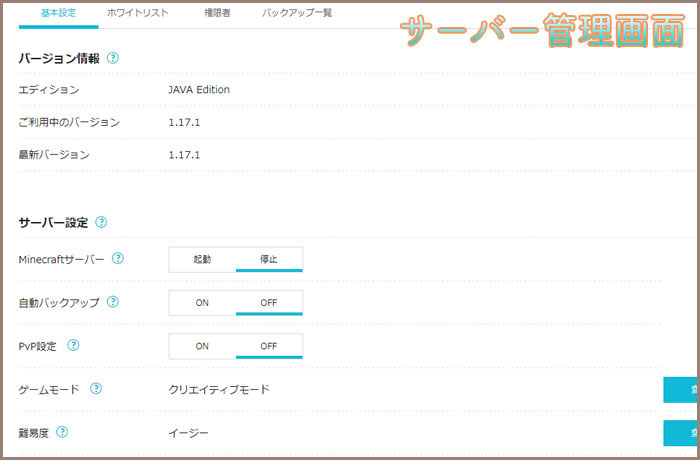Click help icon beside Minecraftサーバー
This screenshot has width=700, height=460.
117,258
